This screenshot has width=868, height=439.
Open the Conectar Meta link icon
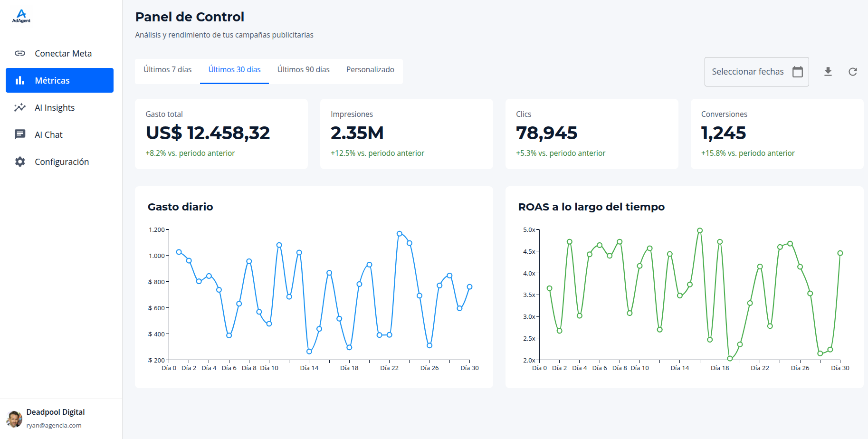coord(19,53)
